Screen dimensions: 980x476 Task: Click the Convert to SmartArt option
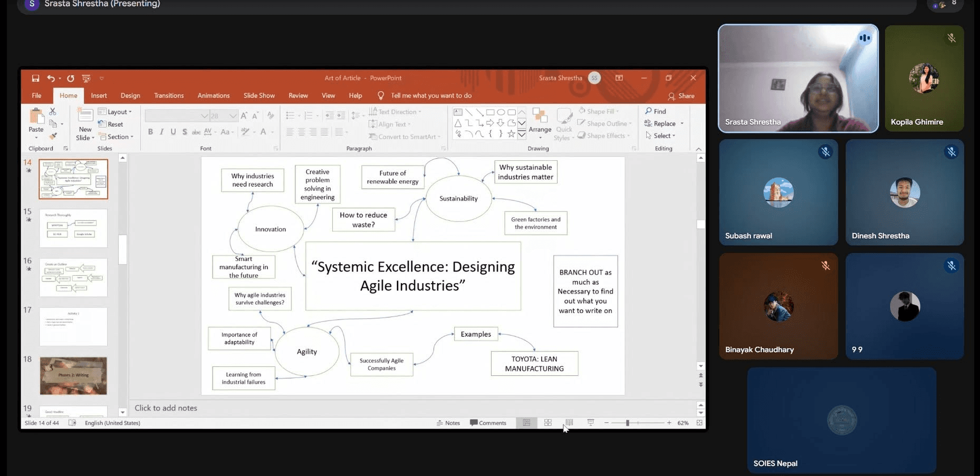[405, 137]
